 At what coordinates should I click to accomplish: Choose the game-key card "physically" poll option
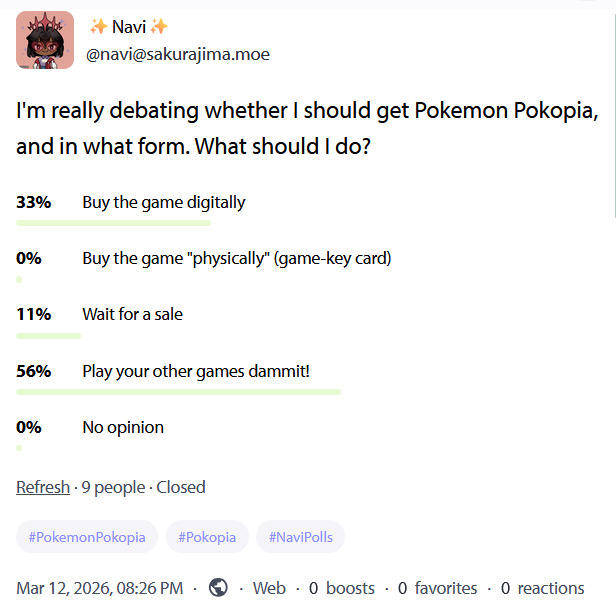tap(236, 258)
